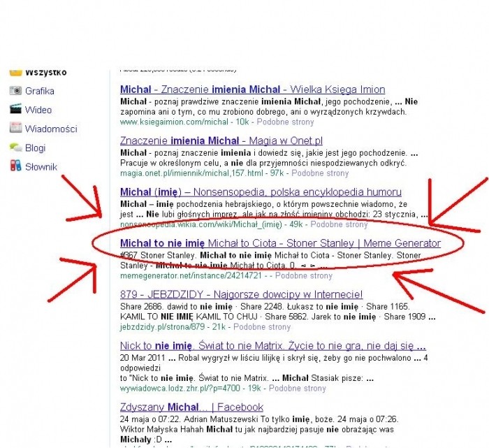This screenshot has width=489, height=448.
Task: Open the 'Nick to nie imię' result
Action: [x=272, y=346]
